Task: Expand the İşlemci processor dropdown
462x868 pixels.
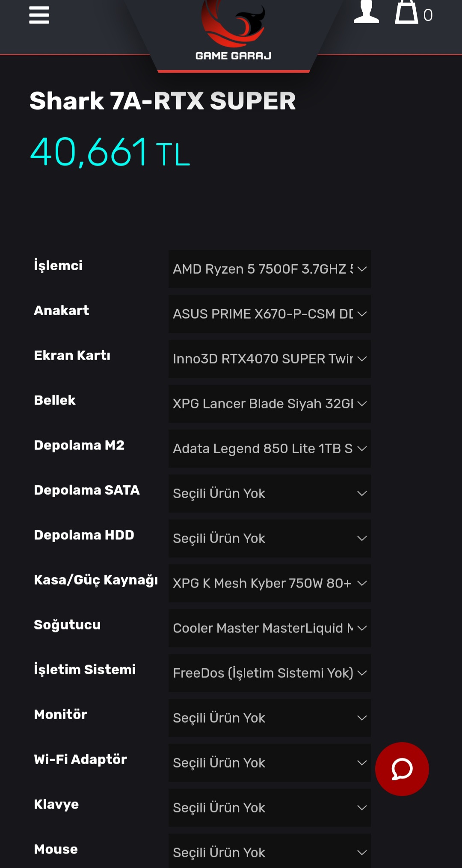Action: (x=269, y=269)
